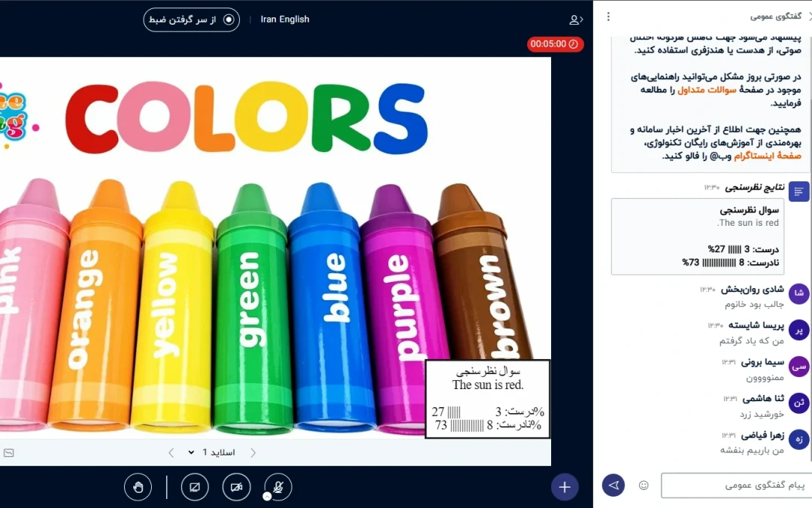Toggle the camera on or off

coord(236,487)
